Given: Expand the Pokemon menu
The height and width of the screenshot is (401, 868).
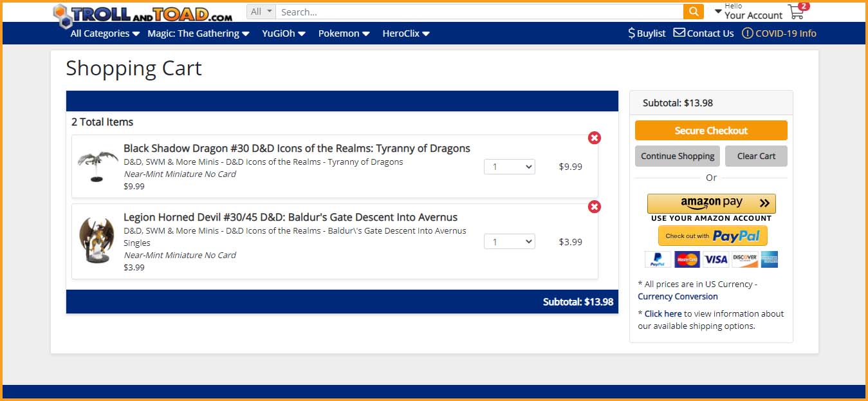Looking at the screenshot, I should coord(344,33).
